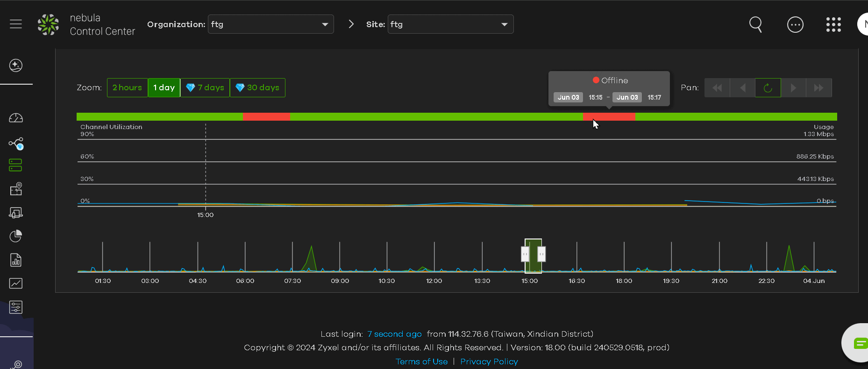Click first red offline segment on status bar
The image size is (868, 369).
(266, 117)
